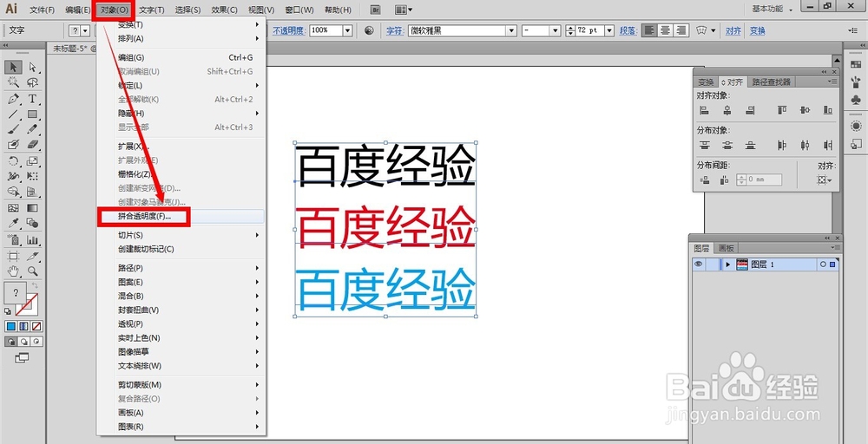Open Adobe Bridge from the Br icon
Viewport: 868px width, 444px height.
pos(376,10)
